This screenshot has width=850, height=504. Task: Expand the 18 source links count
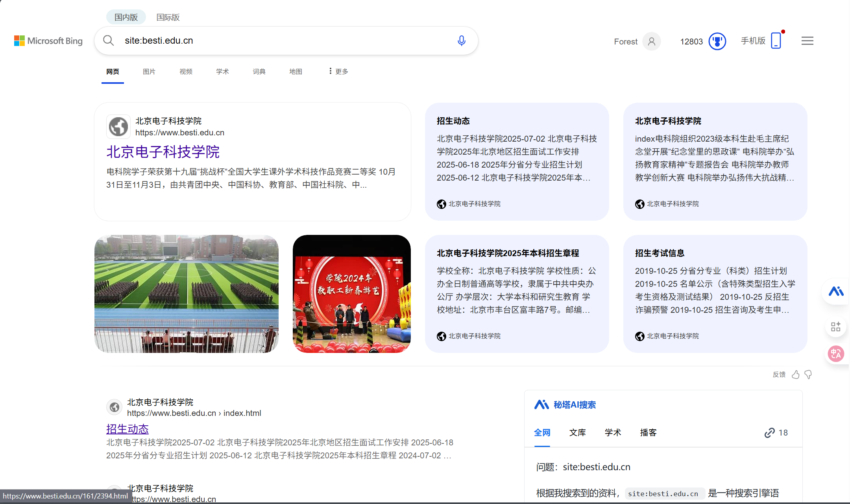776,433
